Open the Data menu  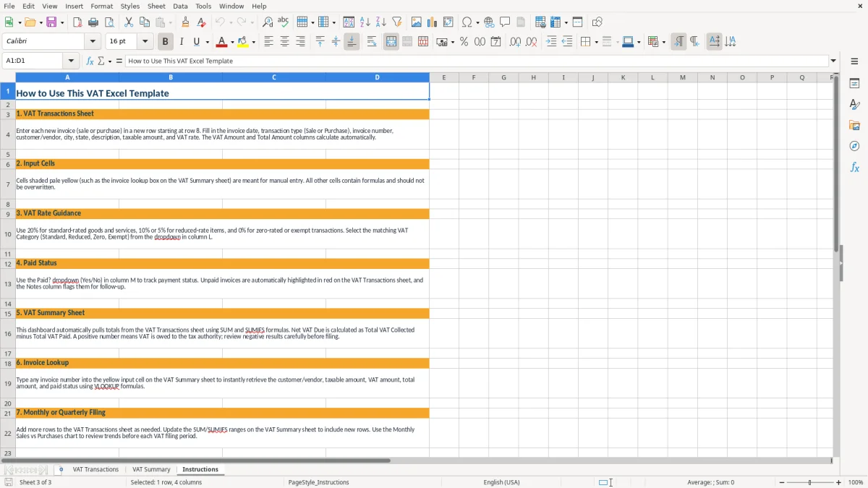[x=180, y=6]
